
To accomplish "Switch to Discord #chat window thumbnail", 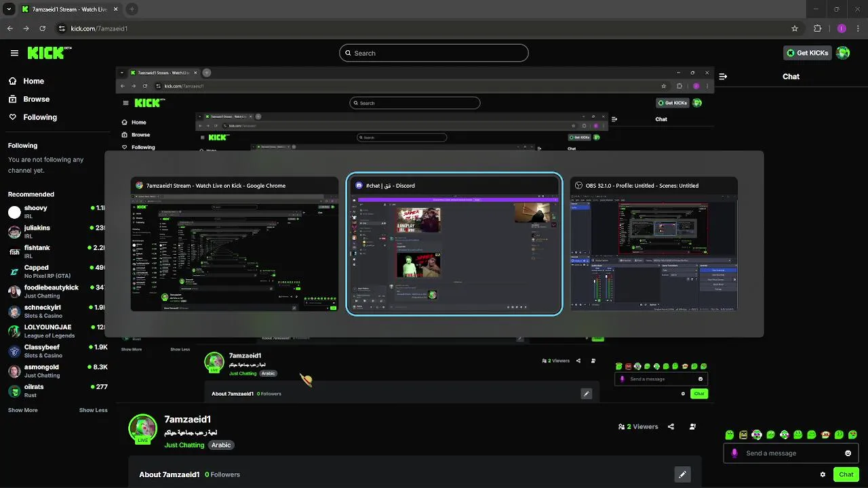I will 454,245.
